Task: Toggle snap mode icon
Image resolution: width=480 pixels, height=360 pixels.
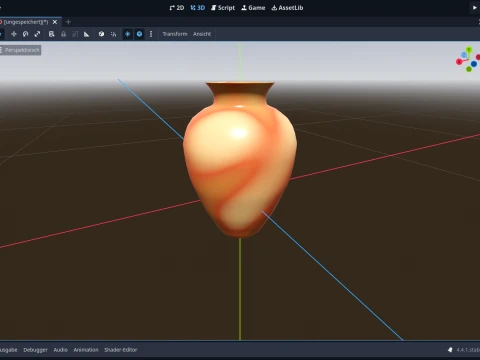Action: point(113,34)
